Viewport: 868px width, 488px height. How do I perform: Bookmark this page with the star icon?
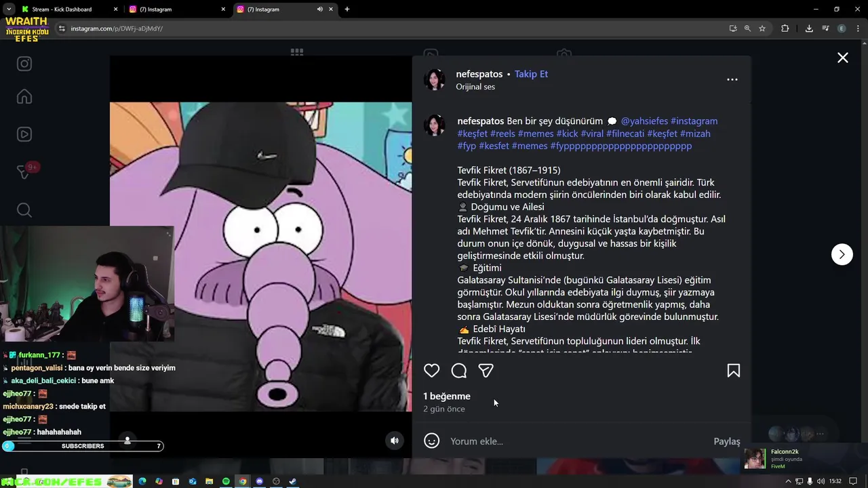click(x=762, y=28)
